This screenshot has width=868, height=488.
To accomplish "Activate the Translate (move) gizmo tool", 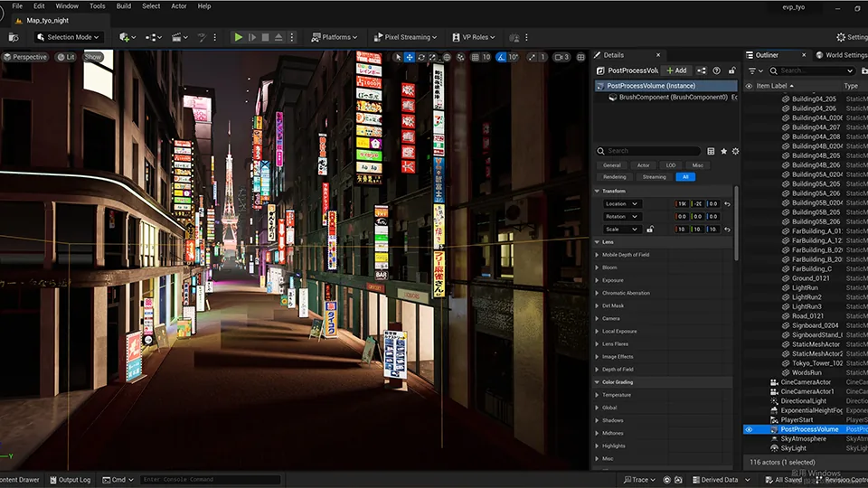I will pos(409,57).
